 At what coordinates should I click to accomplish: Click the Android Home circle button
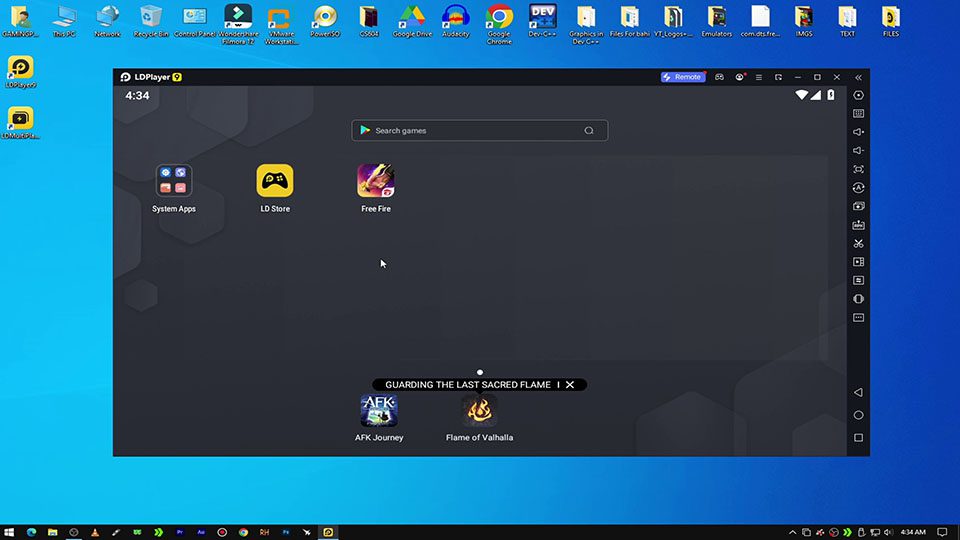tap(858, 415)
